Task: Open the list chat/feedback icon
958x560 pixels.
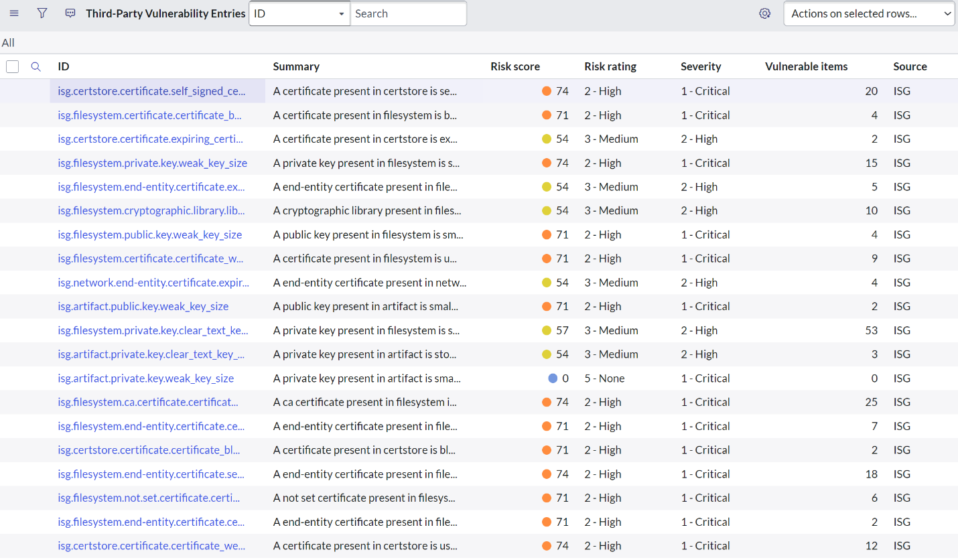Action: pos(70,13)
